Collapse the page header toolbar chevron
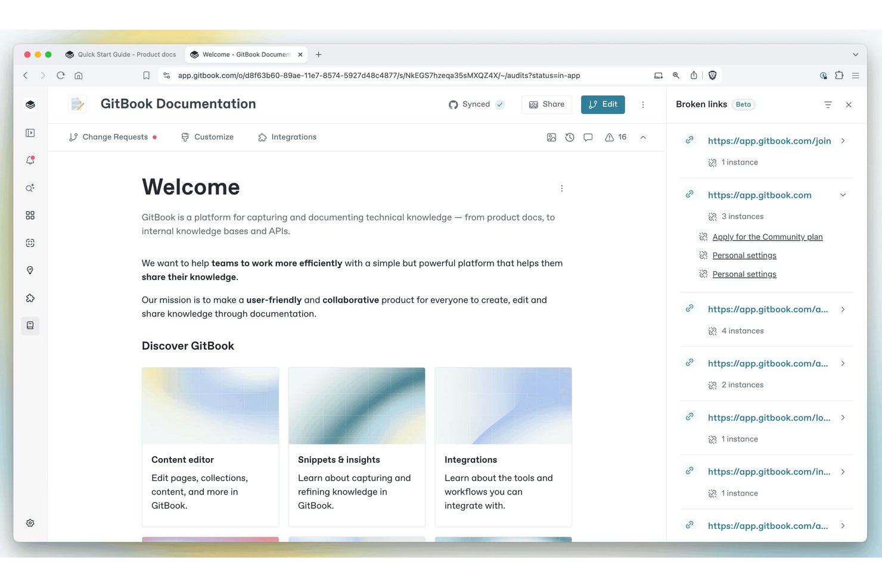 [643, 137]
